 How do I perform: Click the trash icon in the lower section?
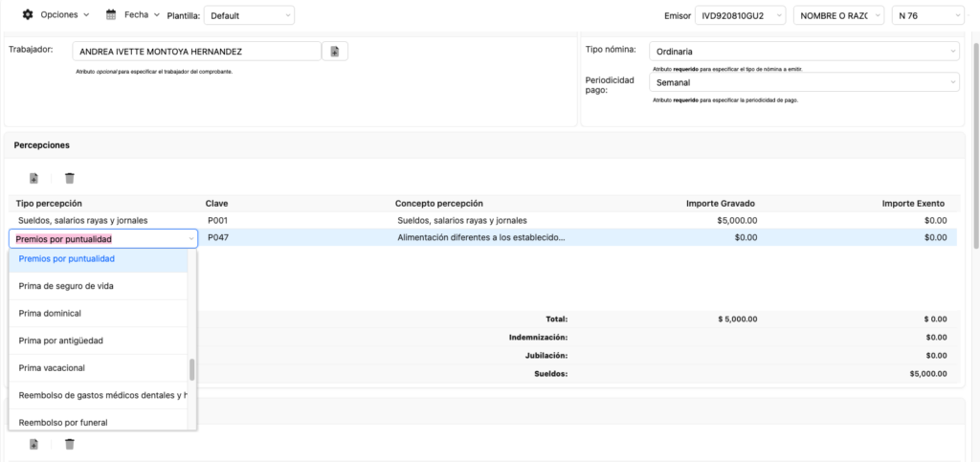coord(69,444)
